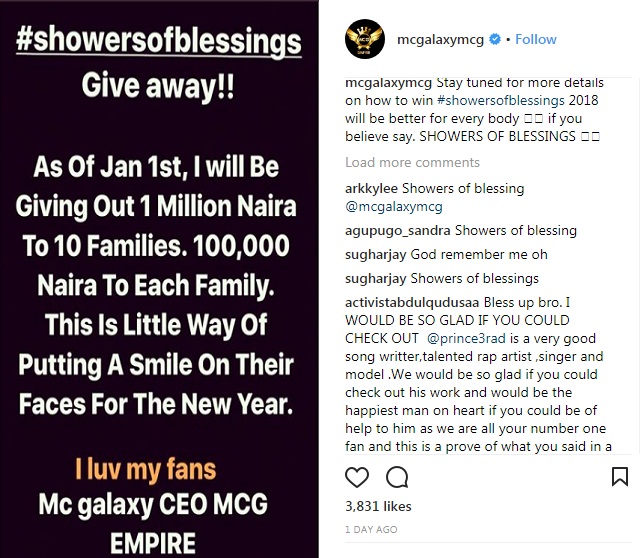This screenshot has height=558, width=641.
Task: Save post with the bookmark icon
Action: 619,475
